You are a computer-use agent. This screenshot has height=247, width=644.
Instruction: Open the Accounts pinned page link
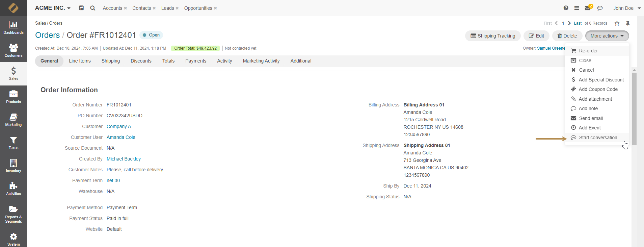pos(112,8)
